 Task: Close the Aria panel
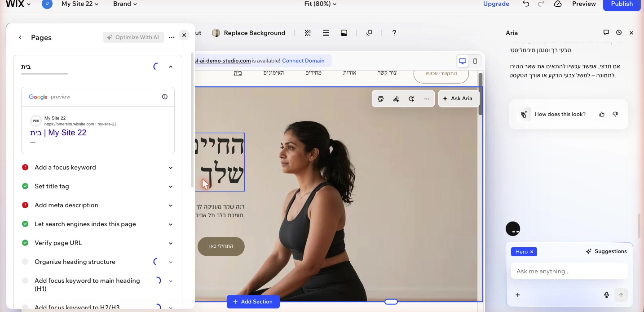pyautogui.click(x=631, y=33)
